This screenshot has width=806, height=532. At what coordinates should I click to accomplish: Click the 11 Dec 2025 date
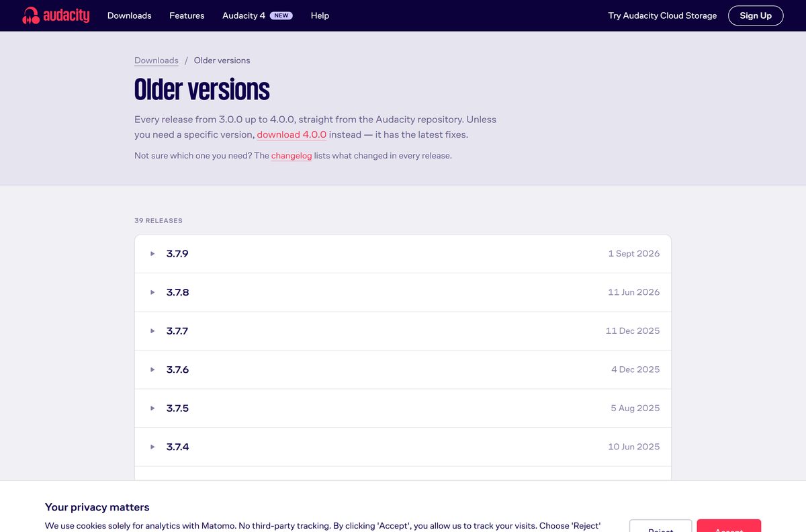click(x=633, y=331)
